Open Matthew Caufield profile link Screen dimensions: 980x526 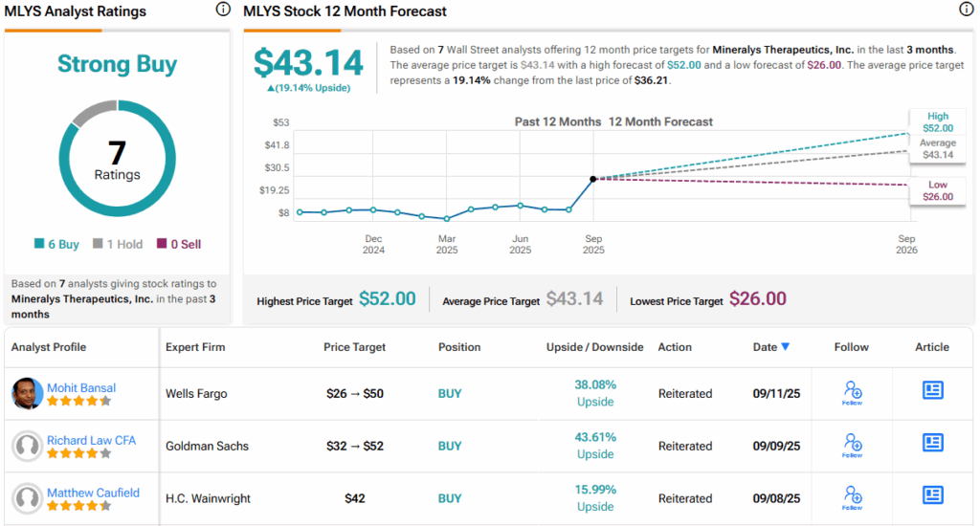pyautogui.click(x=93, y=493)
